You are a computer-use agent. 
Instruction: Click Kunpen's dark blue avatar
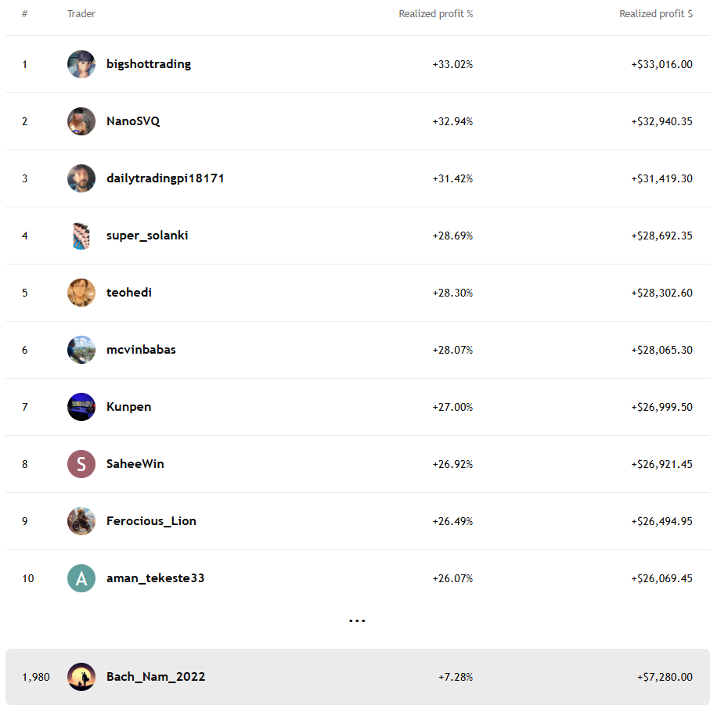coord(81,407)
